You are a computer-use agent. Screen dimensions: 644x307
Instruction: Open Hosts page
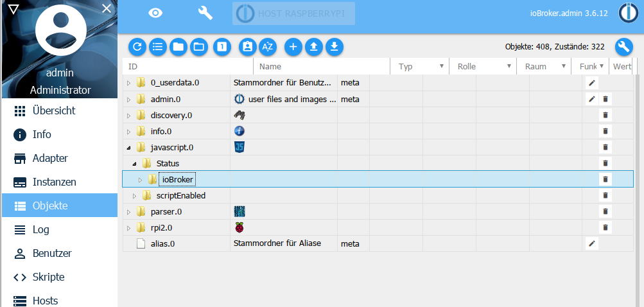60,301
